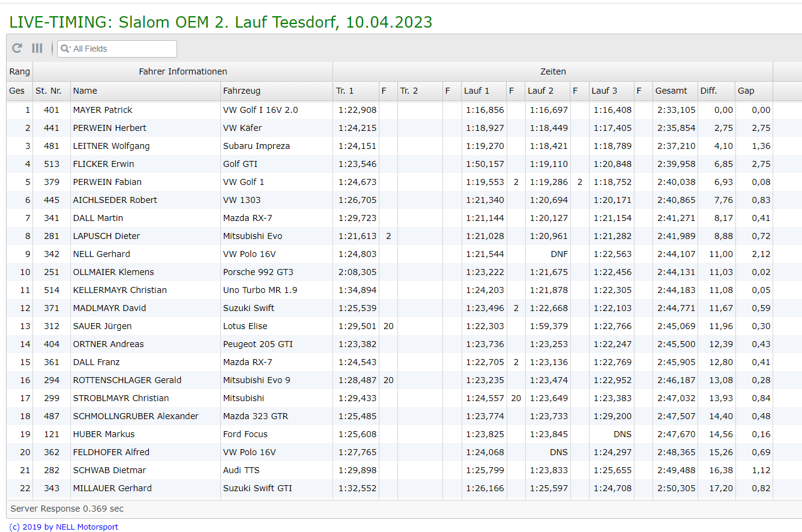
Task: Click the reload grid icon
Action: (x=17, y=49)
